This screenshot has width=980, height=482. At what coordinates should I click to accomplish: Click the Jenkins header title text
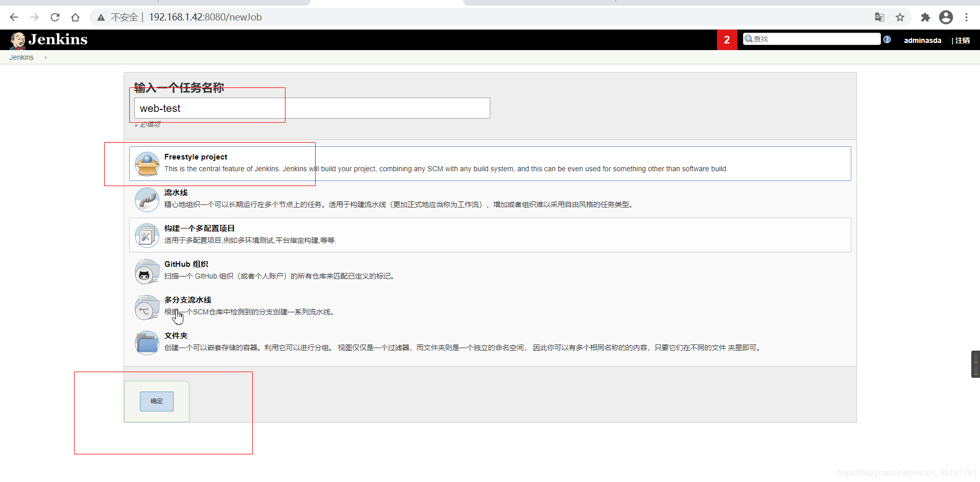pos(58,39)
